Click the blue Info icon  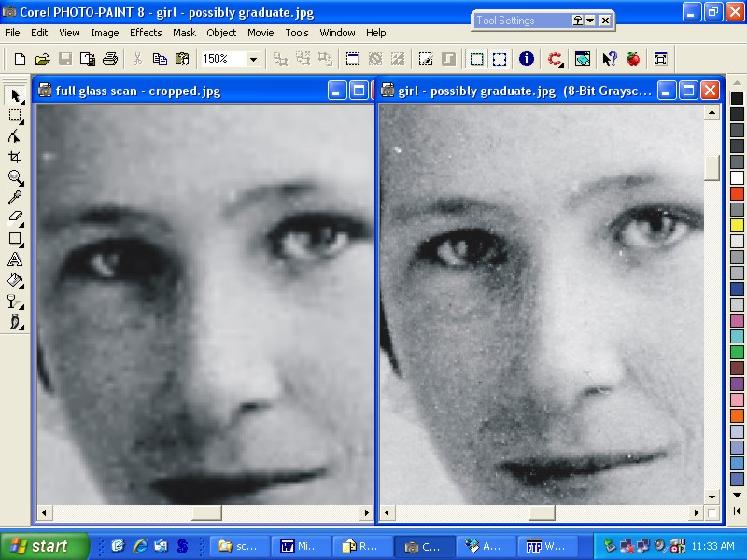[527, 59]
